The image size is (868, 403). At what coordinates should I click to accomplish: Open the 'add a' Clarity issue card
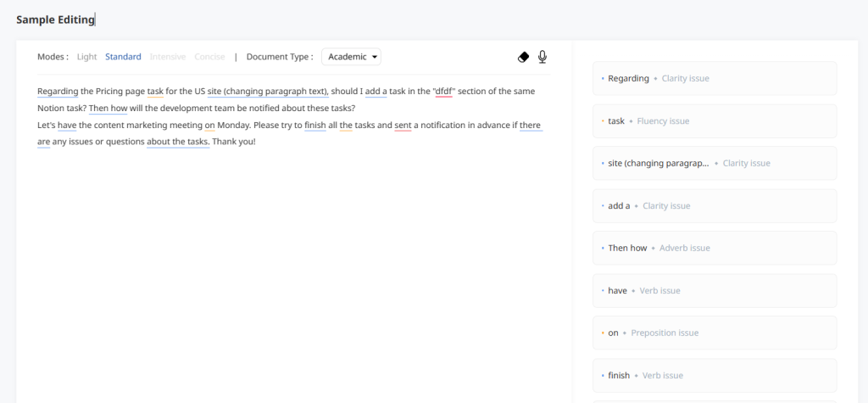pos(715,205)
